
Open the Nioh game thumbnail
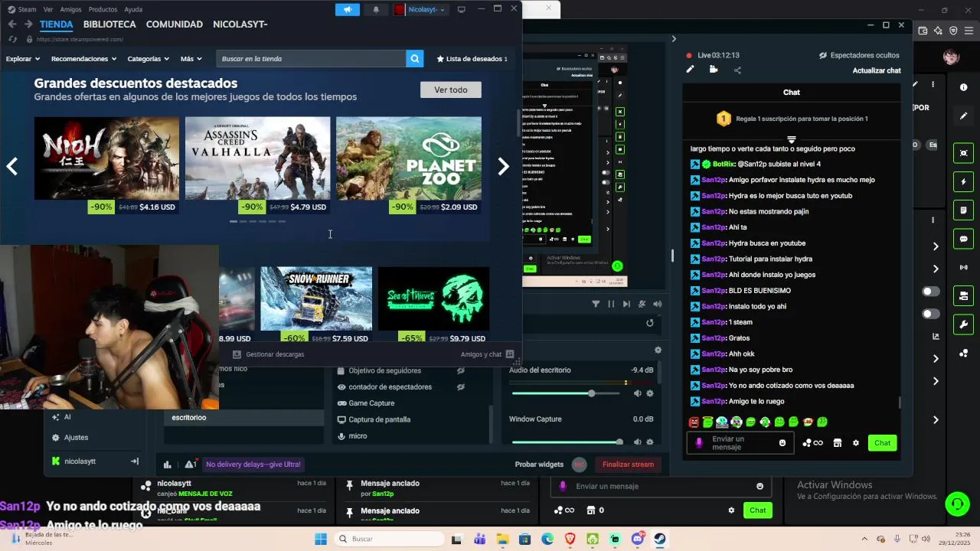point(106,158)
